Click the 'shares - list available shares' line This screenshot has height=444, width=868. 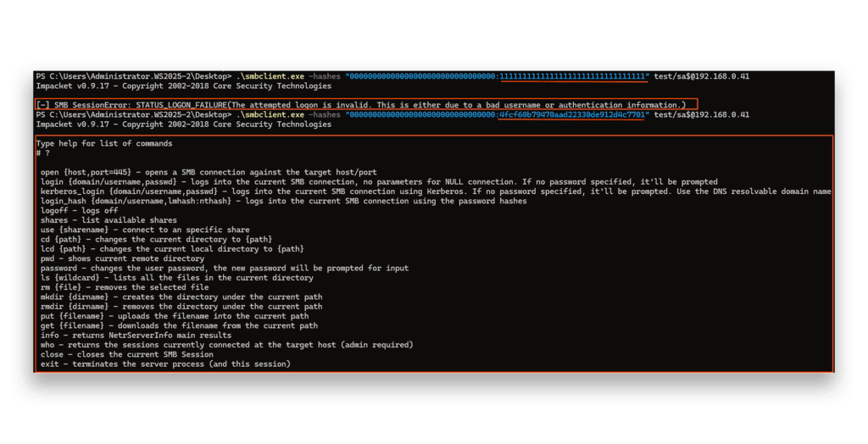(x=108, y=219)
